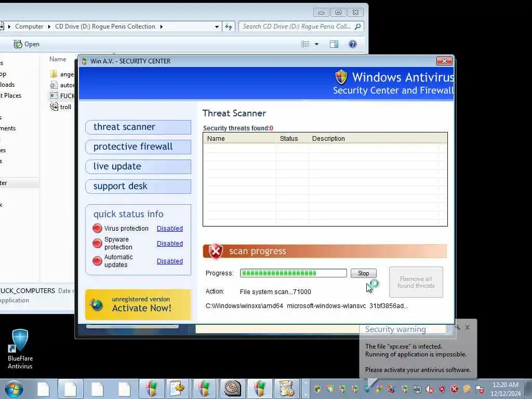The width and height of the screenshot is (532, 399).
Task: Refresh the Explorer folder view
Action: pyautogui.click(x=229, y=26)
